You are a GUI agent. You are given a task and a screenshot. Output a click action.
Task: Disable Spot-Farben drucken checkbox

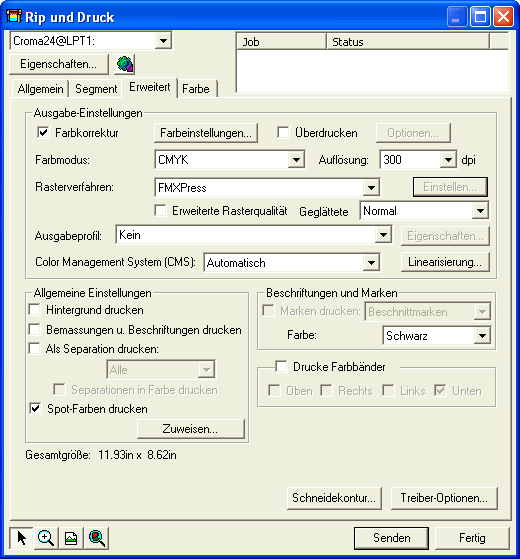coord(35,409)
